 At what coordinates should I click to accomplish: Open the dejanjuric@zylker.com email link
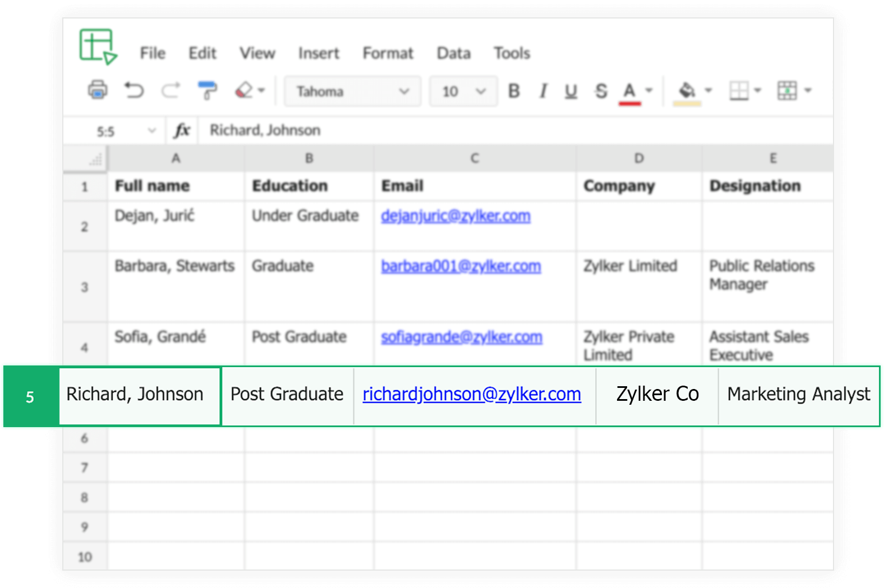pyautogui.click(x=455, y=216)
